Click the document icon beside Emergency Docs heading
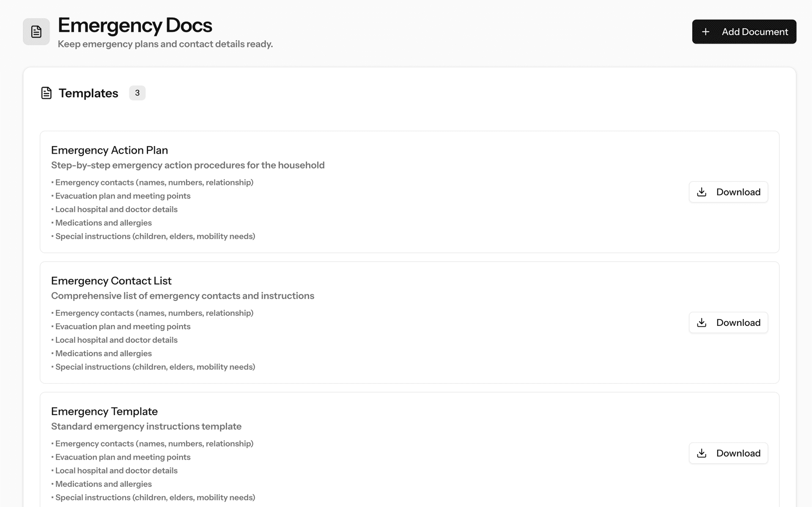812x507 pixels. [36, 31]
